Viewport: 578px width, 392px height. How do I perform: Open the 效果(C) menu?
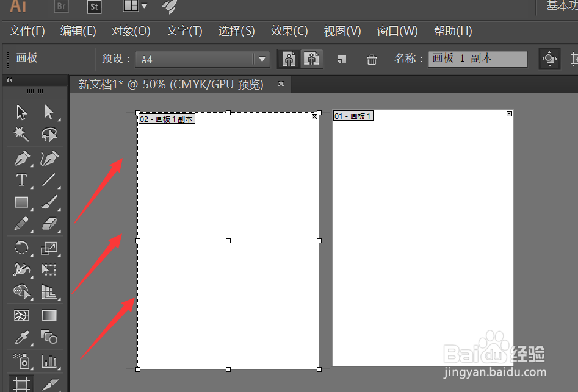coord(289,31)
